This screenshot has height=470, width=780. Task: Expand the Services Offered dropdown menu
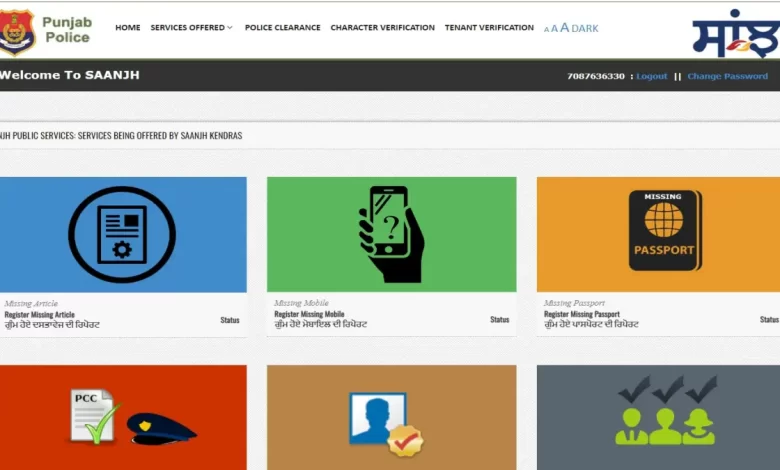(191, 28)
